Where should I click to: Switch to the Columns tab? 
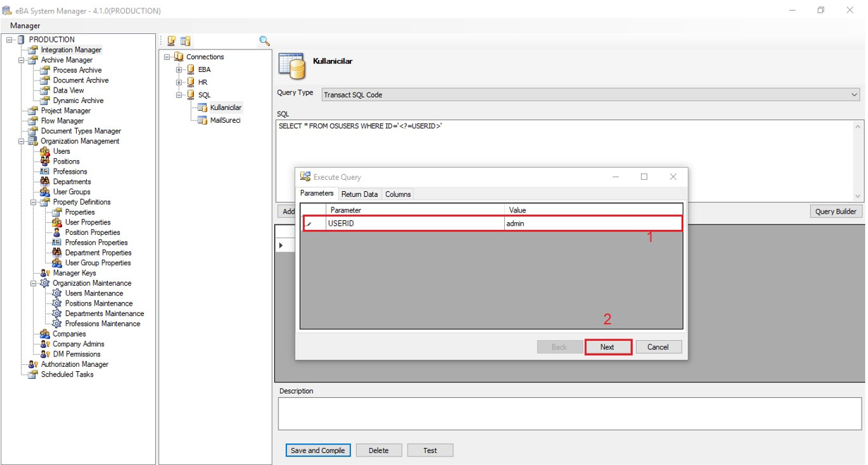pos(398,194)
